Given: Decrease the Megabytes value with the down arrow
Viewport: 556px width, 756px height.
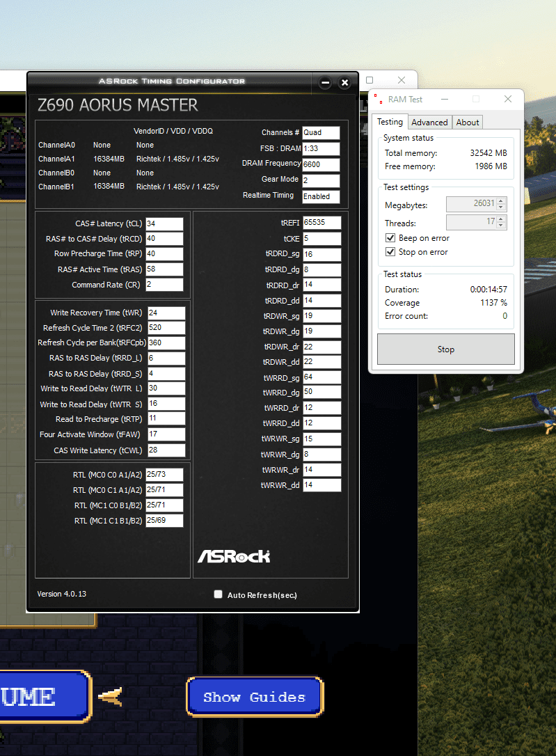Looking at the screenshot, I should [x=501, y=207].
